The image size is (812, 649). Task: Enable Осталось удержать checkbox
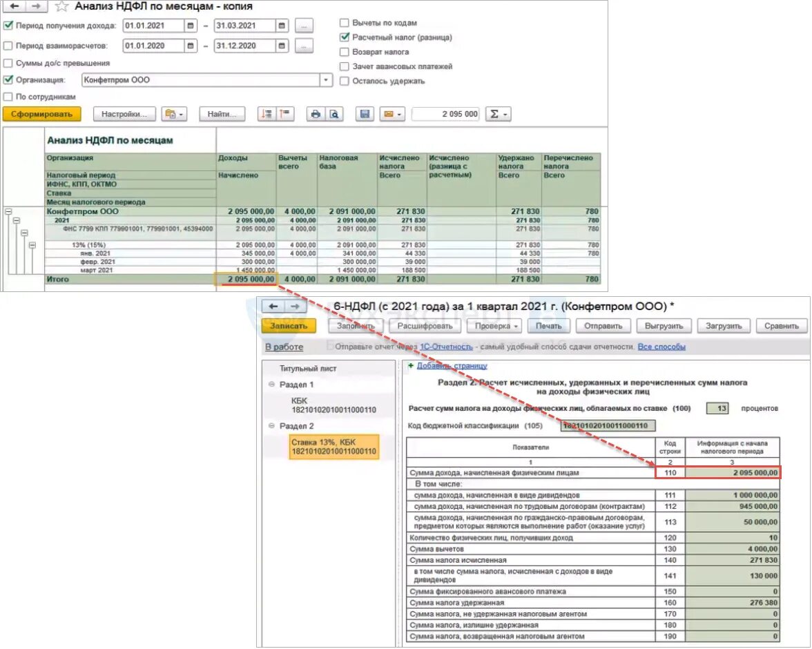[x=344, y=81]
